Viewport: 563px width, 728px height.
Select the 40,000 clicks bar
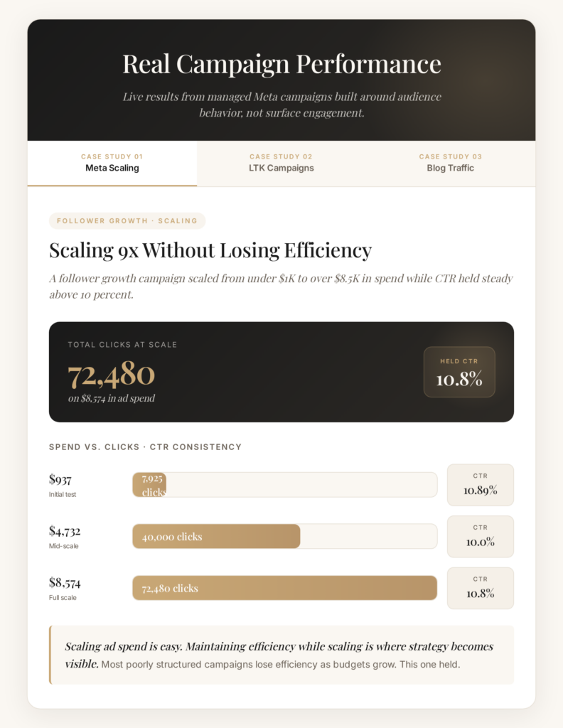tap(284, 536)
